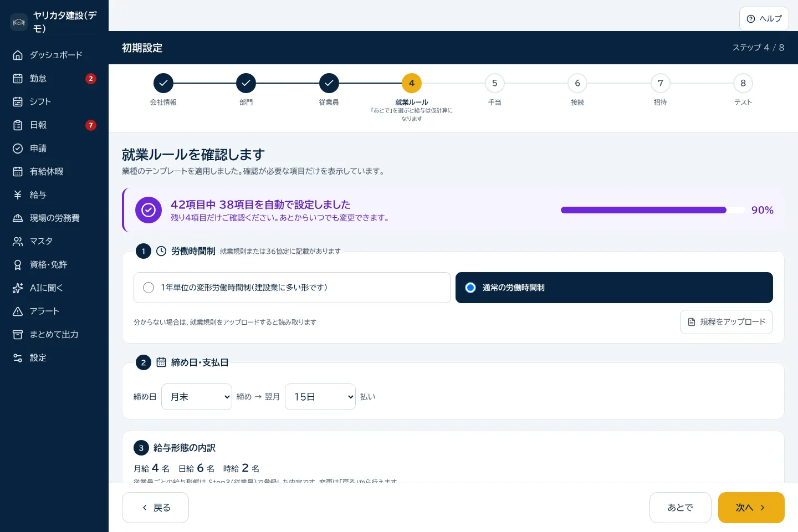The image size is (798, 532).
Task: Click the current step 4 就業ルール circle
Action: (412, 83)
